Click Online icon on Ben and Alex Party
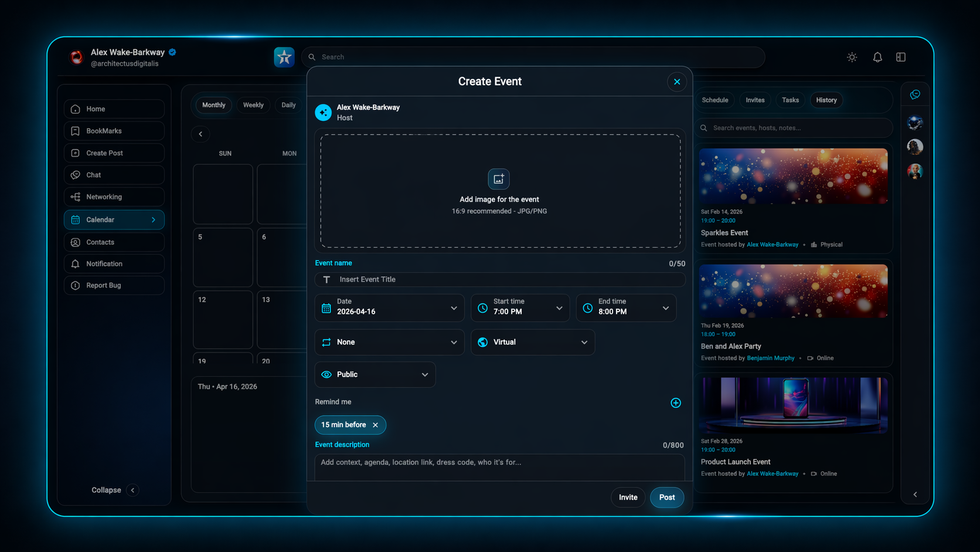 [x=810, y=358]
